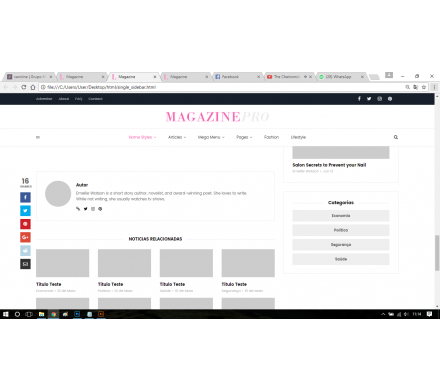Open the hamburger menu beside navigation
Viewport: 440px width, 392px height.
tap(38, 137)
